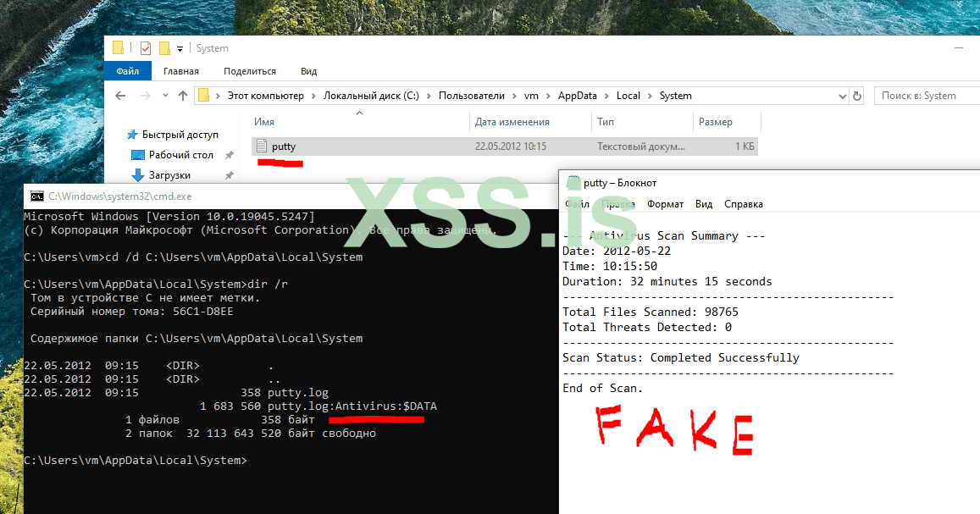Open the quick access toolbar customization dropdown
Viewport: 980px width, 514px height.
click(x=180, y=48)
